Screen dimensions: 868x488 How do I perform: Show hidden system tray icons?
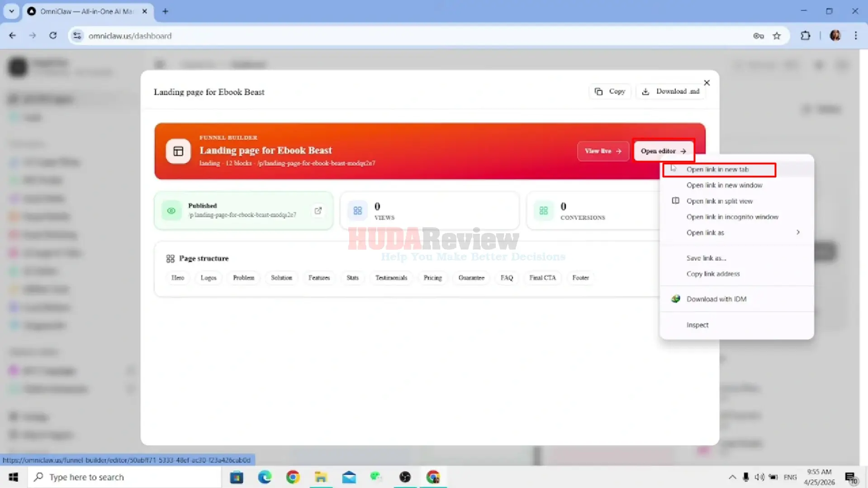pyautogui.click(x=732, y=477)
